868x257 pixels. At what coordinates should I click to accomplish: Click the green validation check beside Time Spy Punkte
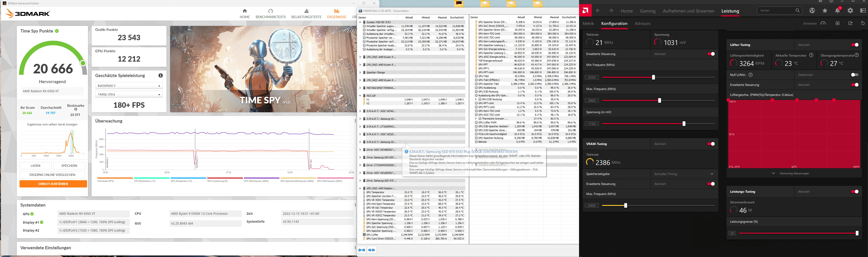[57, 31]
